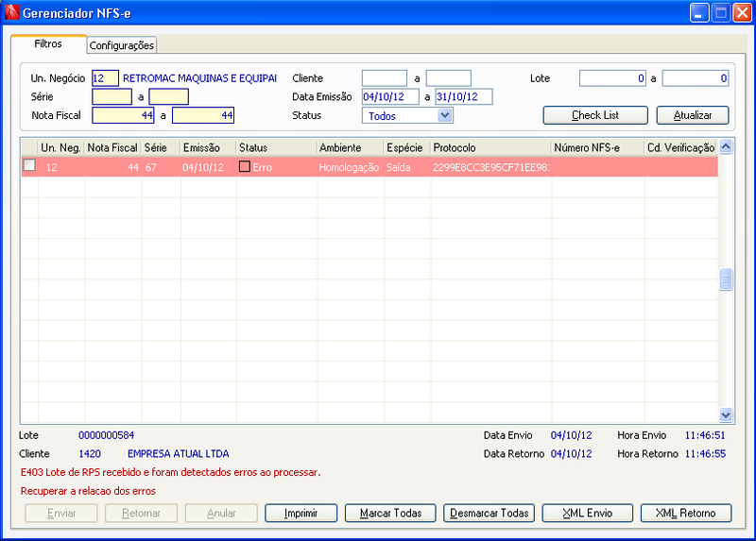756x541 pixels.
Task: Click the Data Emissão end field 31/10/12
Action: coord(464,97)
